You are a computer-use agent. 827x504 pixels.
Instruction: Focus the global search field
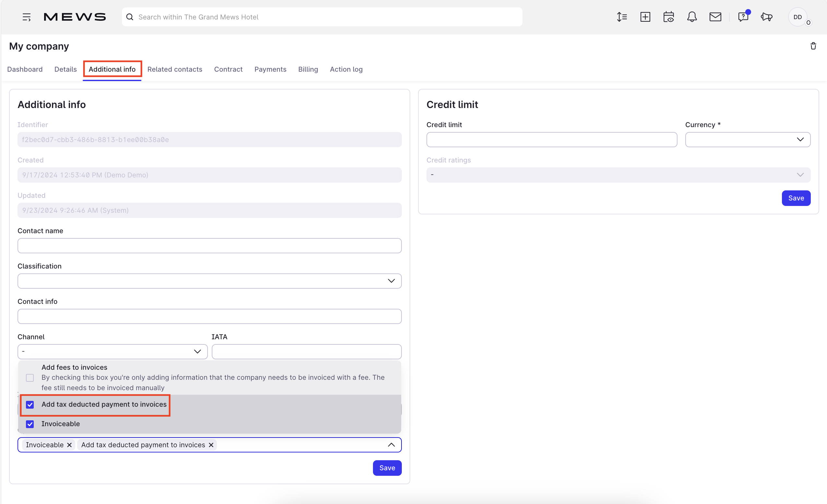pos(322,17)
